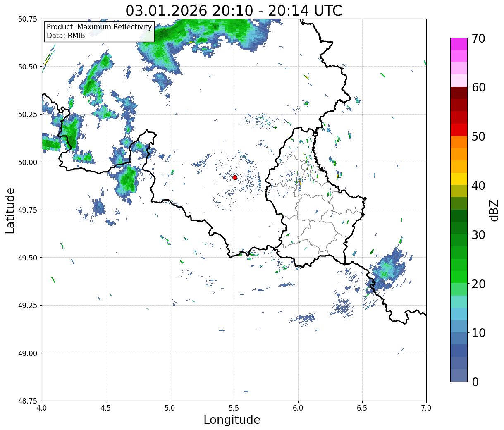The width and height of the screenshot is (504, 430).
Task: Click the longitude tick label 6.0
Action: (x=298, y=408)
